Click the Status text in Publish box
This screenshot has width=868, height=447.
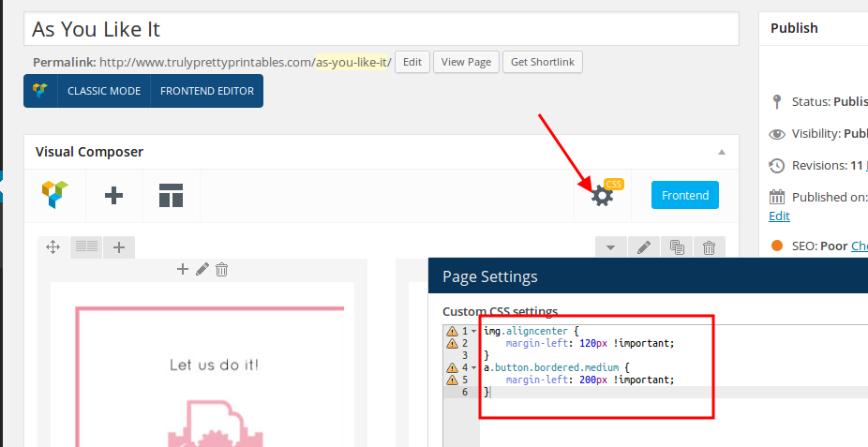830,102
